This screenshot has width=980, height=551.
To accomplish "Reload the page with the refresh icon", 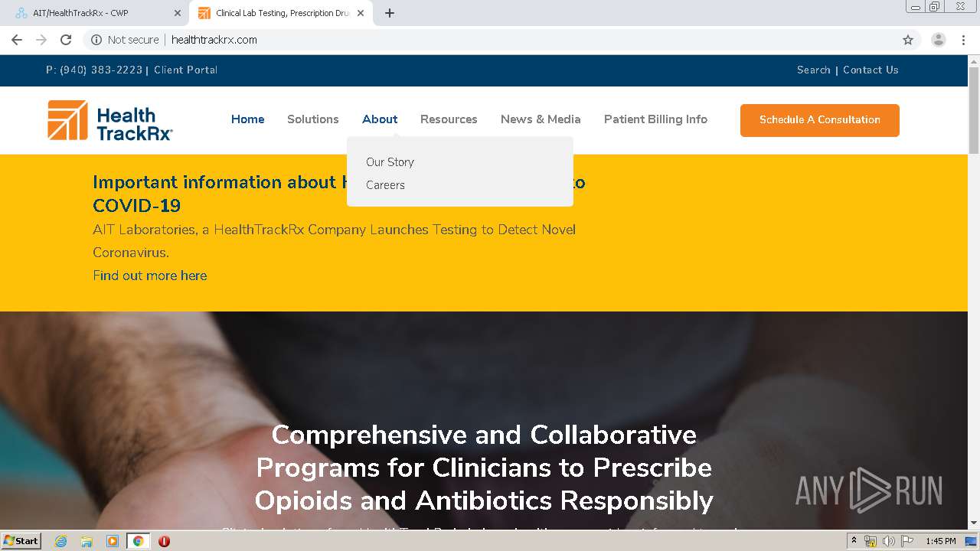I will pos(66,40).
